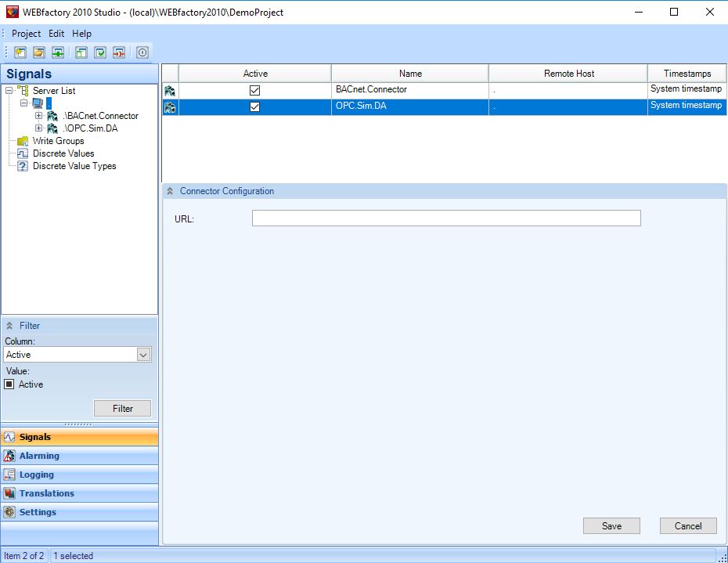Screen dimensions: 728x563
Task: Click inside the URL input field
Action: point(446,218)
